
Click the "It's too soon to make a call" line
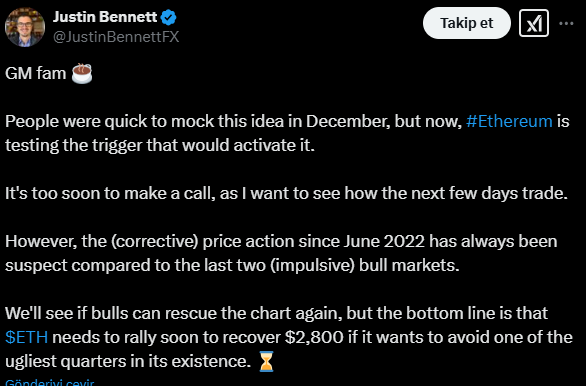(x=286, y=194)
